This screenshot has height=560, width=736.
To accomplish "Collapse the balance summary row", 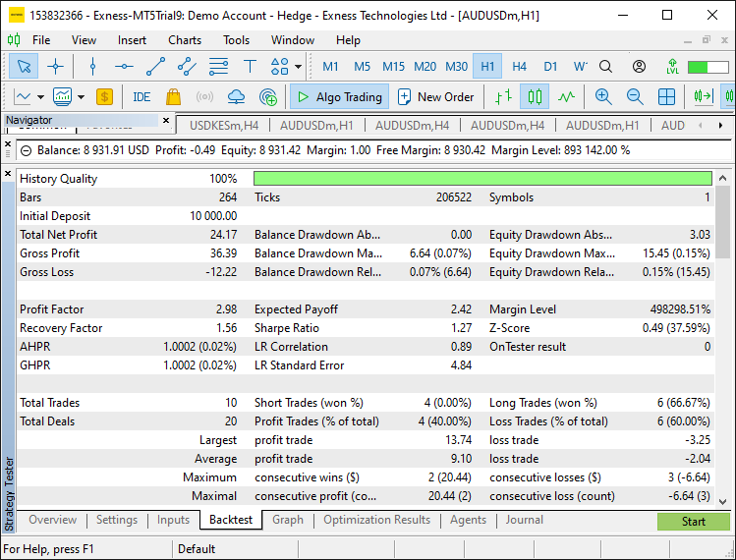I will [x=27, y=150].
